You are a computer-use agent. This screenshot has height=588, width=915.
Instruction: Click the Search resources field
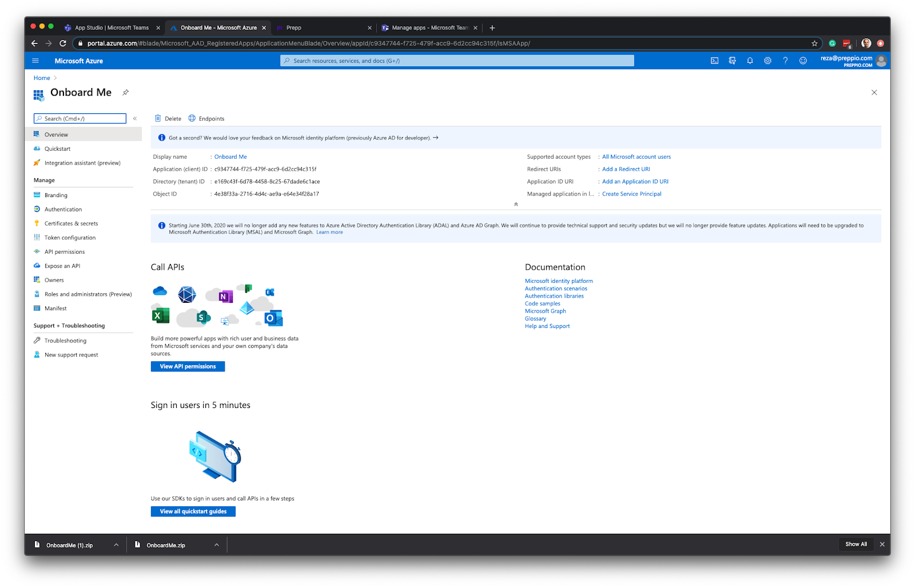(456, 60)
